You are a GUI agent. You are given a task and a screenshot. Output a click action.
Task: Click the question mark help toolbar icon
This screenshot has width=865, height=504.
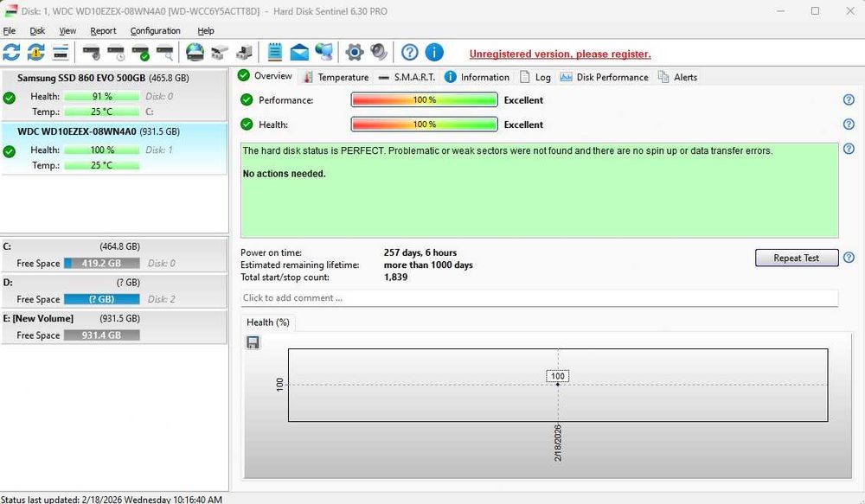pos(409,53)
